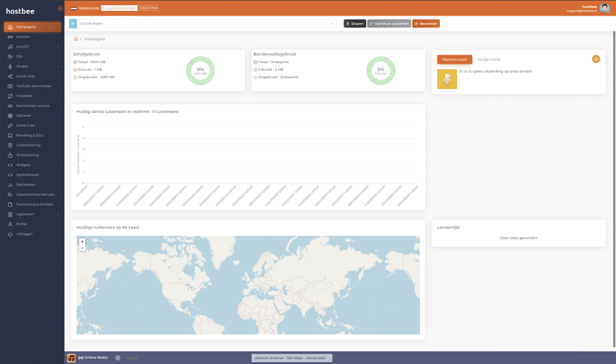Open the Crossfade settings page
Viewport: 616px width, 364px height.
(24, 96)
